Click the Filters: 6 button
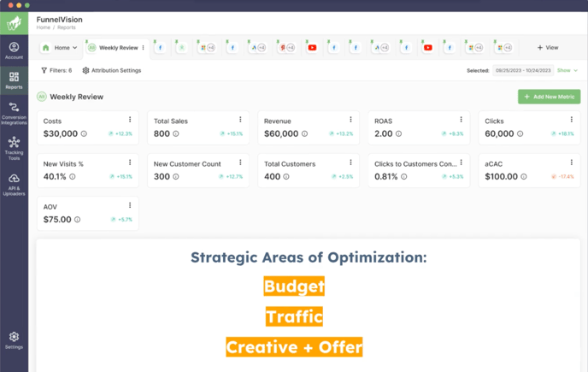The width and height of the screenshot is (588, 372). [57, 70]
